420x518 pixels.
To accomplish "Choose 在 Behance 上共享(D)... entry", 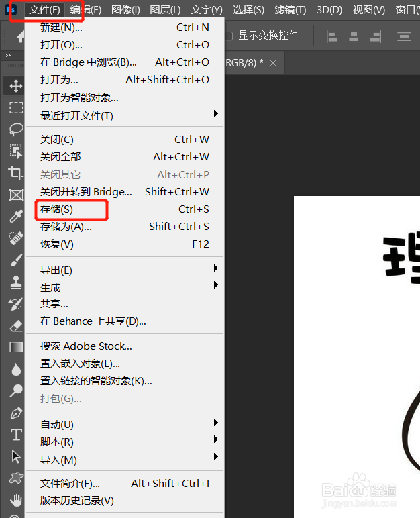I will tap(125, 321).
